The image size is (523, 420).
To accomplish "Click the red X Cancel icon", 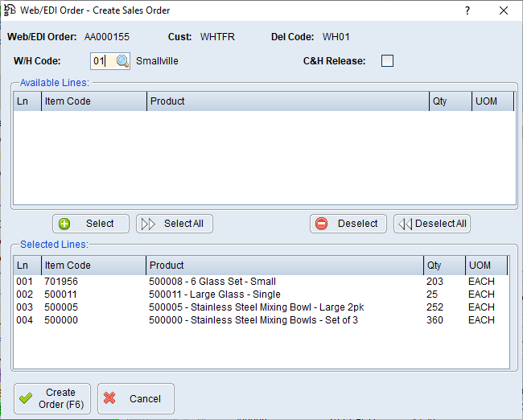I will coord(110,398).
